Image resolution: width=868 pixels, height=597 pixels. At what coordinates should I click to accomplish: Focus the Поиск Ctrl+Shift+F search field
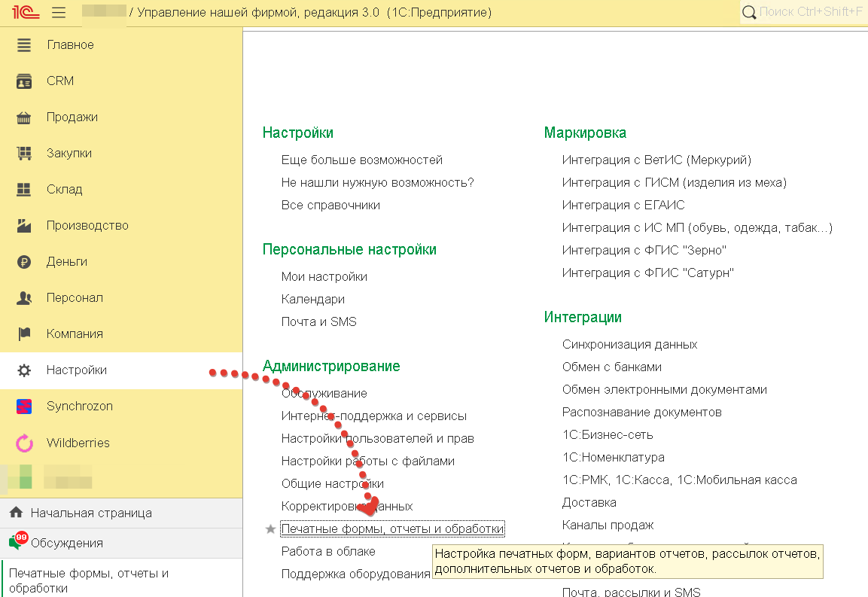[810, 11]
